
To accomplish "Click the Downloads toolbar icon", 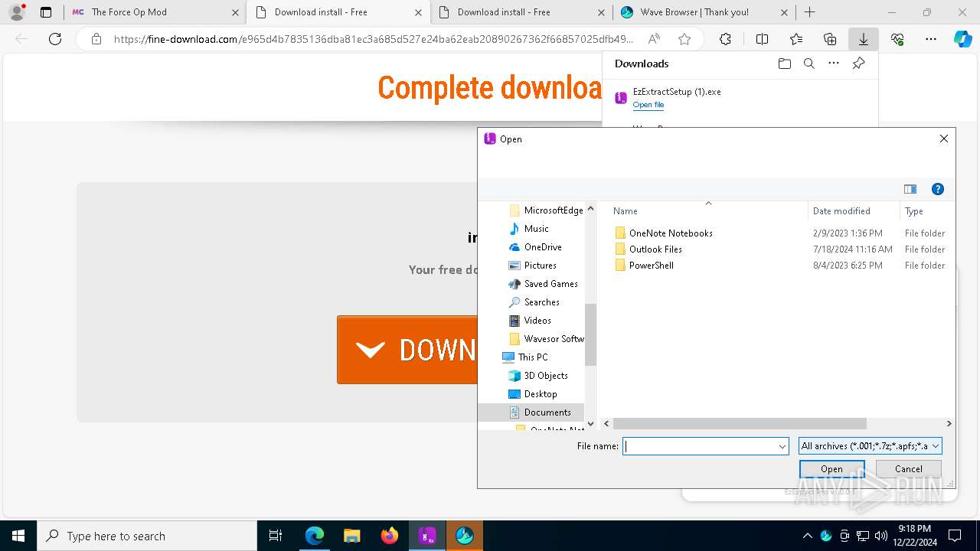I will pos(863,39).
